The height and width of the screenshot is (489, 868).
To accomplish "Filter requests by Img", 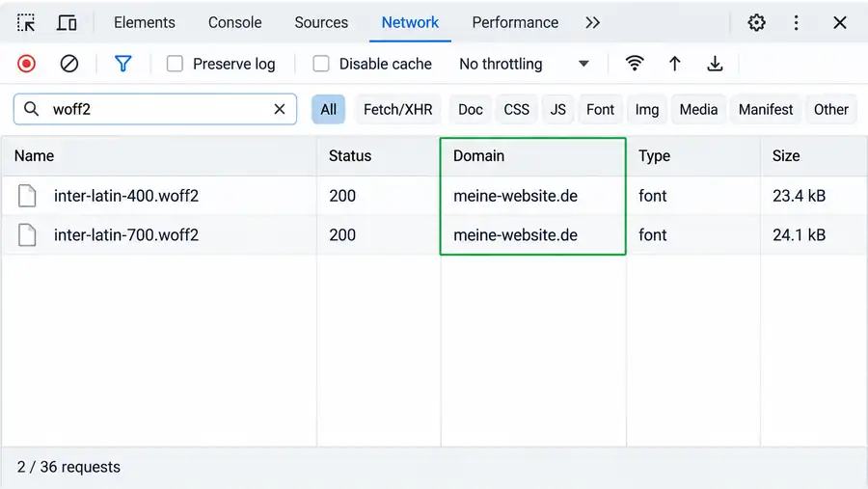I will click(x=646, y=109).
